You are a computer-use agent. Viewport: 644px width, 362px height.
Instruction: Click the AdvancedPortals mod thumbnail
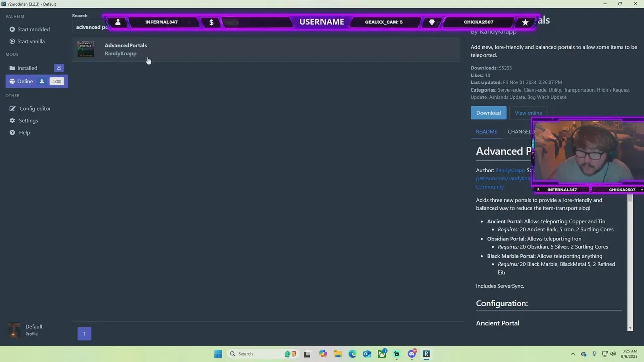coord(86,49)
